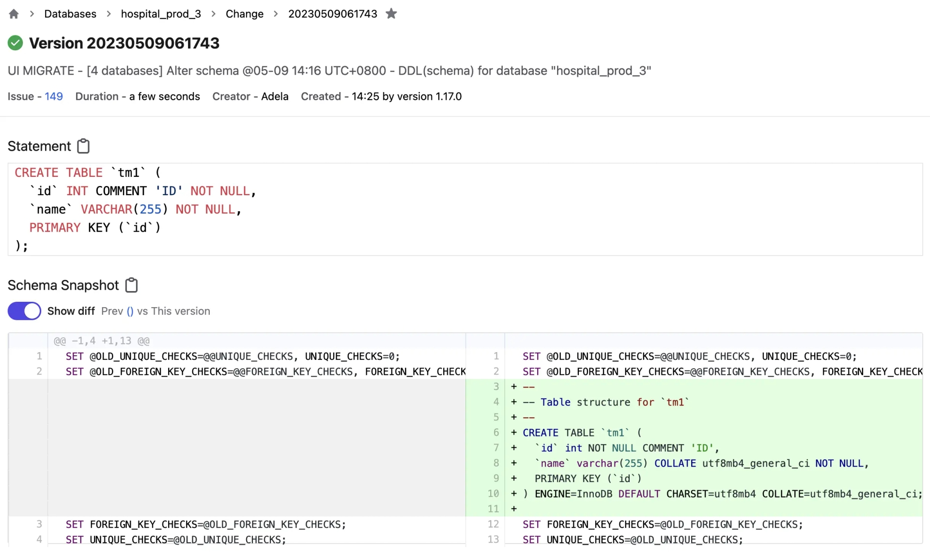
Task: Open issue 149 link
Action: [54, 96]
